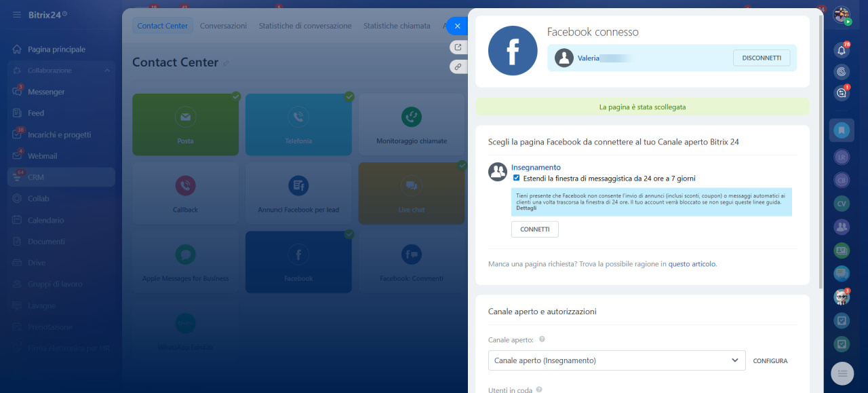Image resolution: width=868 pixels, height=393 pixels.
Task: Open the slider in a new window
Action: pos(458,47)
